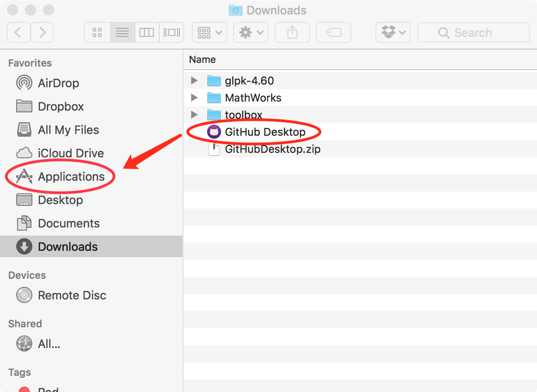
Task: Expand the toolbox folder triangle
Action: 194,115
